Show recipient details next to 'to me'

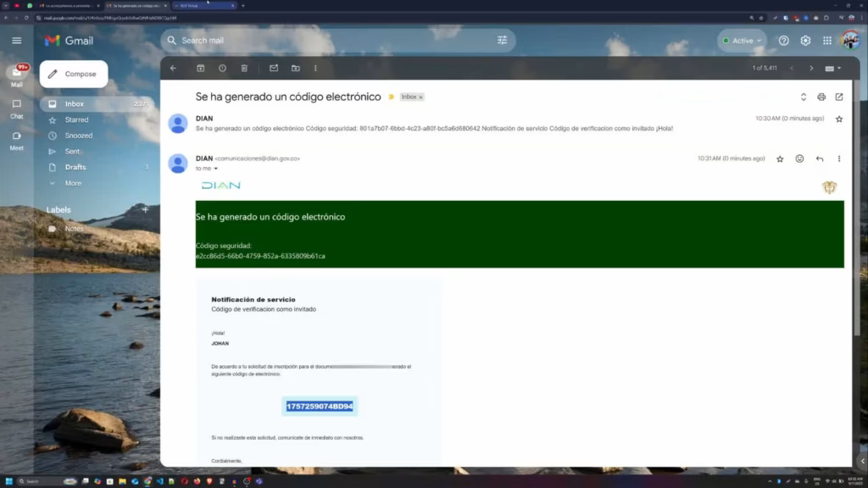tap(216, 169)
